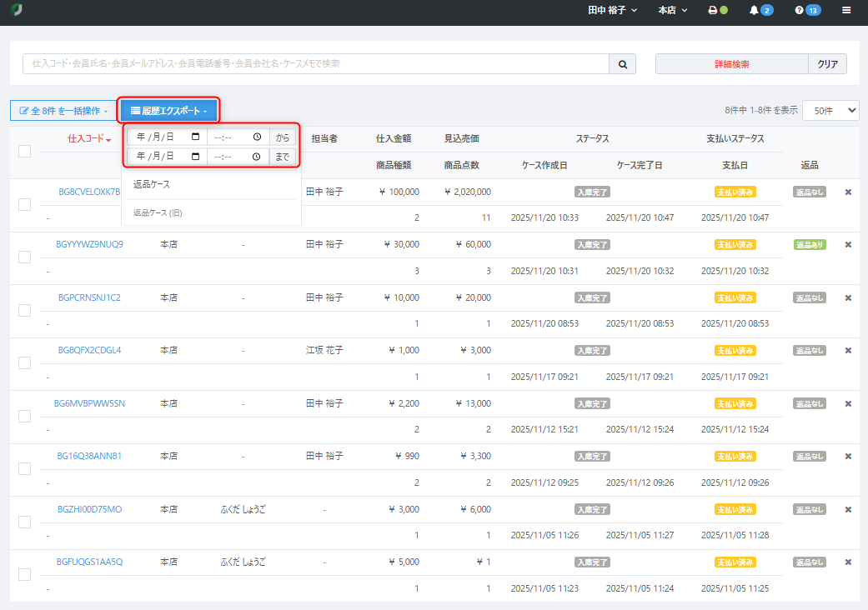Click the app logo in top-left
868x610 pixels.
[x=16, y=10]
